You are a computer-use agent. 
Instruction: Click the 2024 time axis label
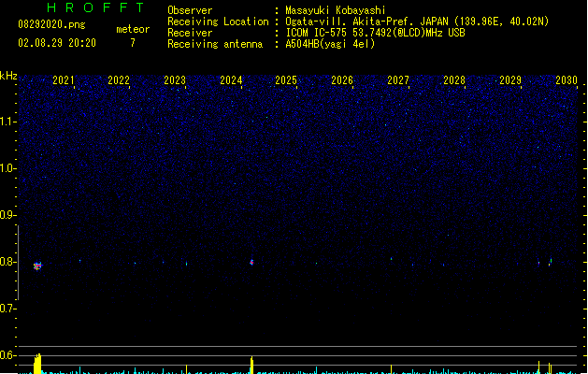tap(231, 80)
